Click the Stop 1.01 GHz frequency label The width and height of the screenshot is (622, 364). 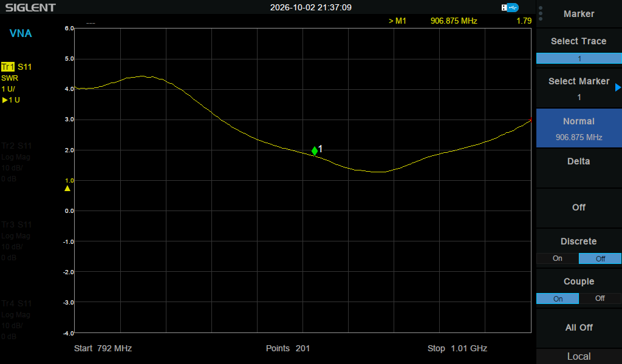point(457,348)
